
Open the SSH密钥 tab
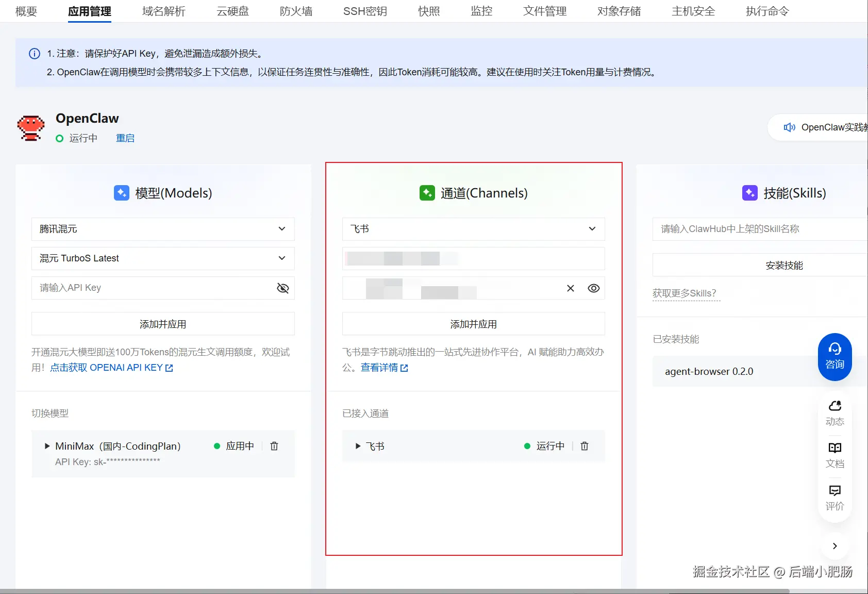(365, 11)
